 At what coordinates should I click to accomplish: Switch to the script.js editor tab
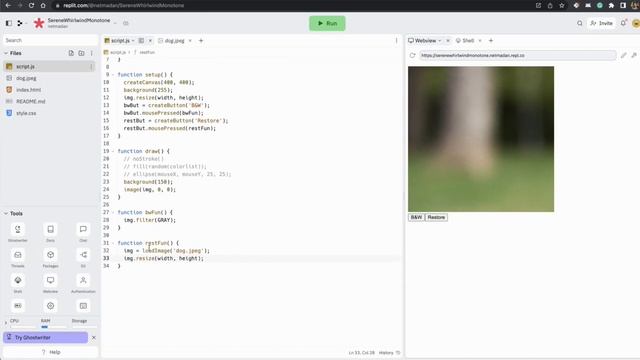click(120, 40)
